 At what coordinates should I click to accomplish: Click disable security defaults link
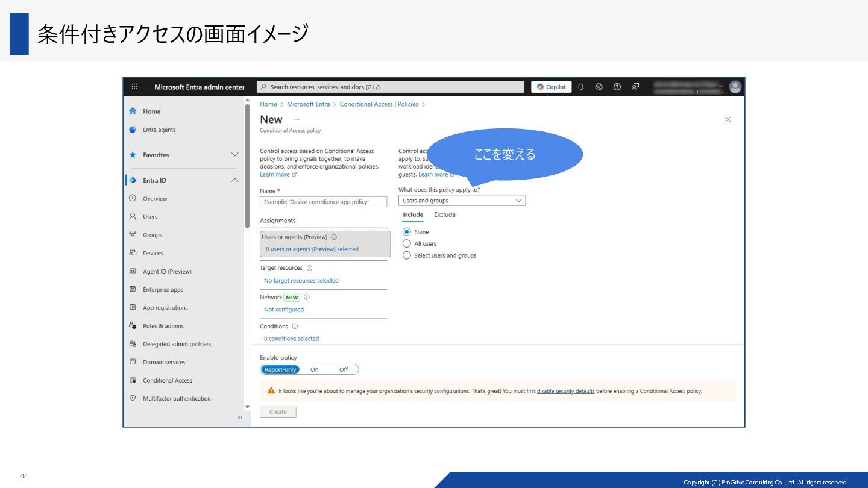tap(565, 391)
